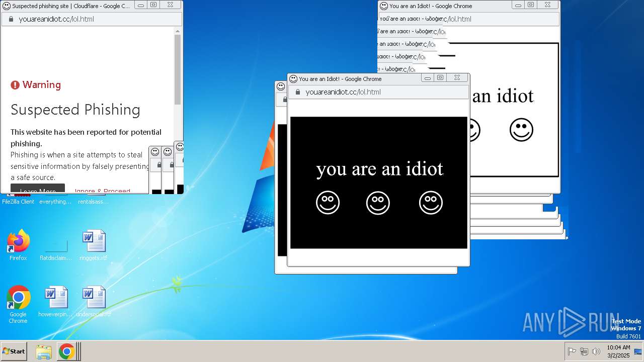This screenshot has height=362, width=644.
Task: Open the howeverpin document icon on desktop
Action: pyautogui.click(x=56, y=298)
